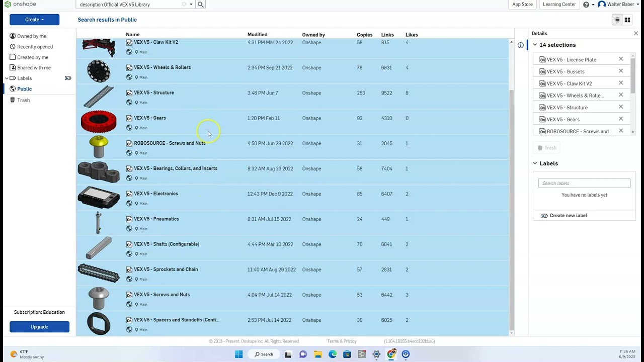Open Google Chrome from the taskbar

[x=391, y=354]
